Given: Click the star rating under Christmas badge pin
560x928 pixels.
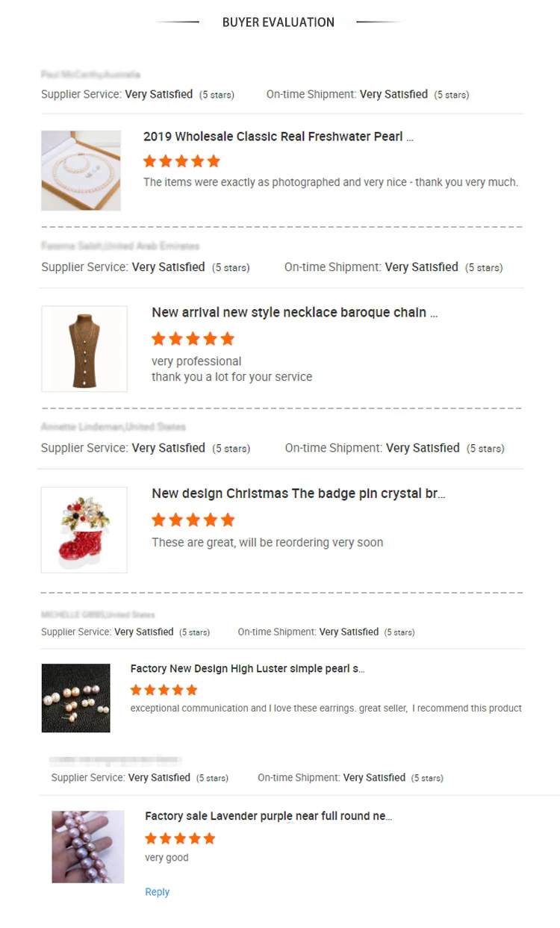Looking at the screenshot, I should point(193,520).
